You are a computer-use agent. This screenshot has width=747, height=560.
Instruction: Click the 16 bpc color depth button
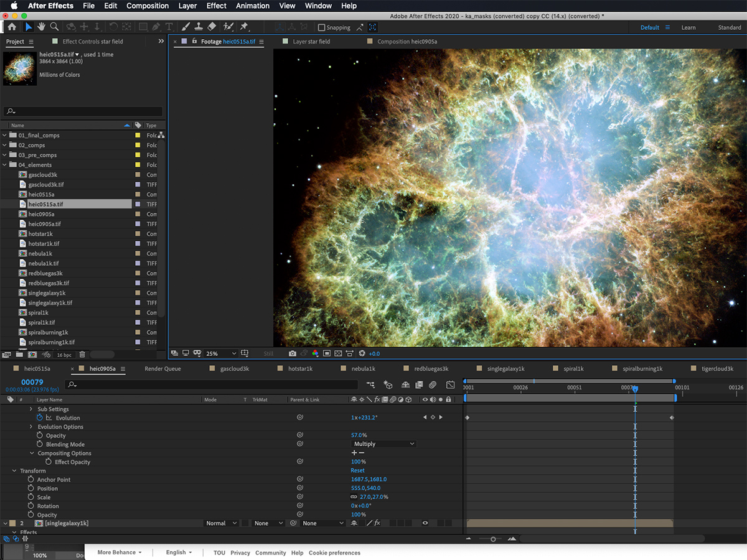click(64, 355)
